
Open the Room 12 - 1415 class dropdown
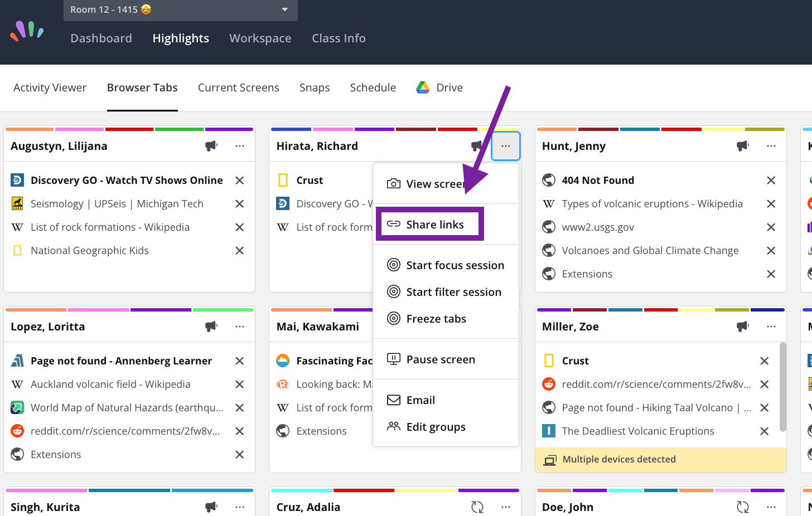[180, 10]
